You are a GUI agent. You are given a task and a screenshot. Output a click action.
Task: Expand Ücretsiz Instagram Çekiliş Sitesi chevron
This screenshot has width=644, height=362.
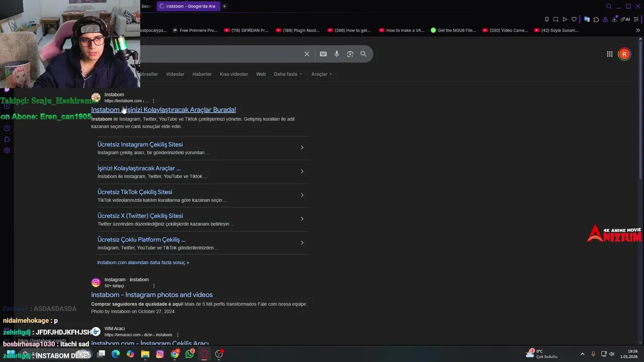coord(302,147)
